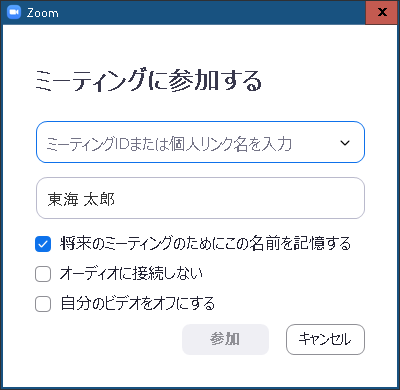Cancel with the キャンセル button
Image resolution: width=400 pixels, height=390 pixels.
[x=325, y=339]
